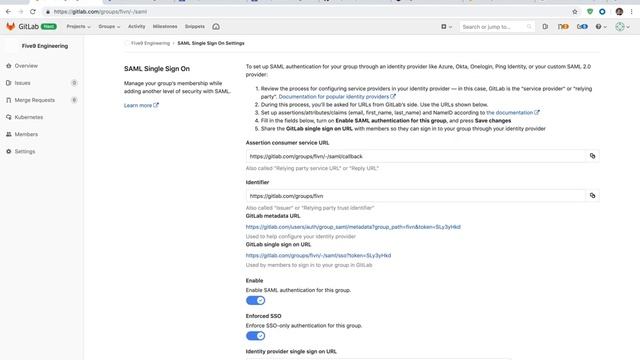Open the user avatar menu
The width and height of the screenshot is (640, 360).
click(x=622, y=27)
